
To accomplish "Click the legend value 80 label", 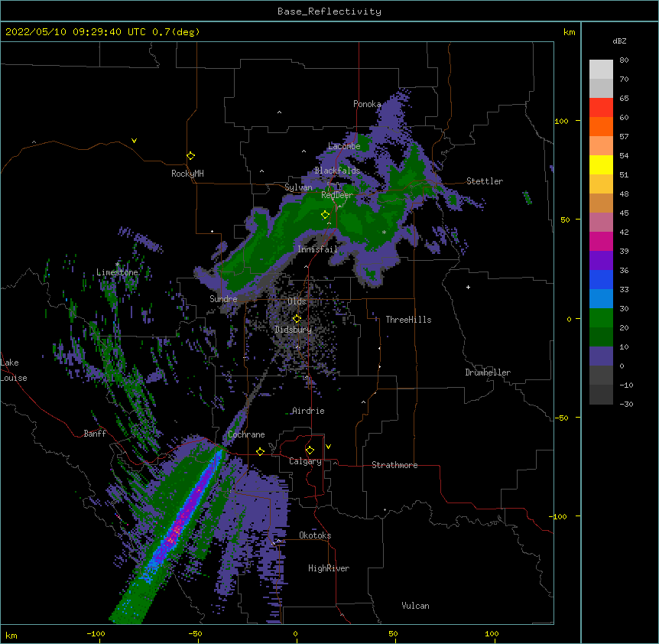I will tap(624, 60).
